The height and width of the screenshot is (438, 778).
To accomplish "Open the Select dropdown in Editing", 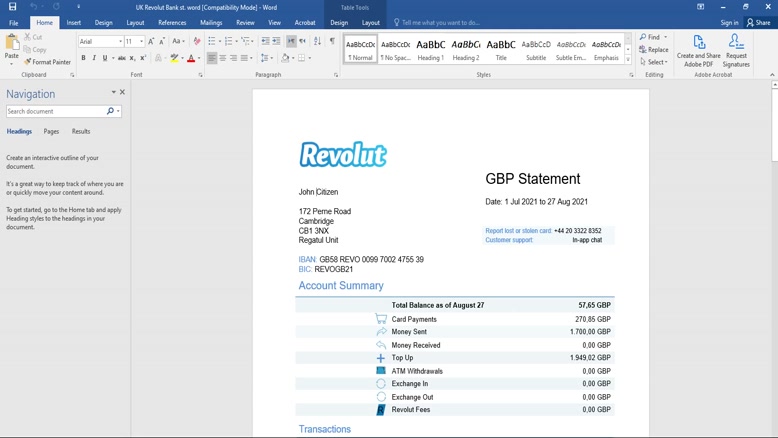I will pyautogui.click(x=654, y=62).
